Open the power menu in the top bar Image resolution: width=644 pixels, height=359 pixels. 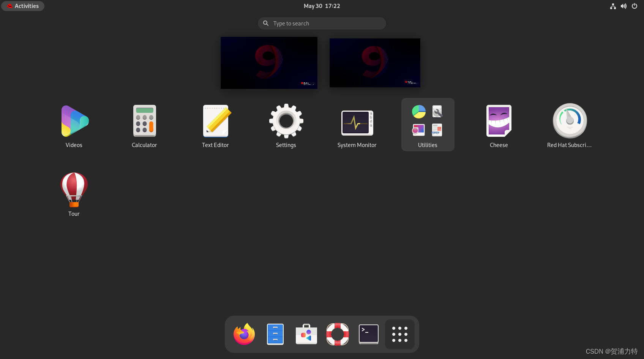click(x=635, y=6)
